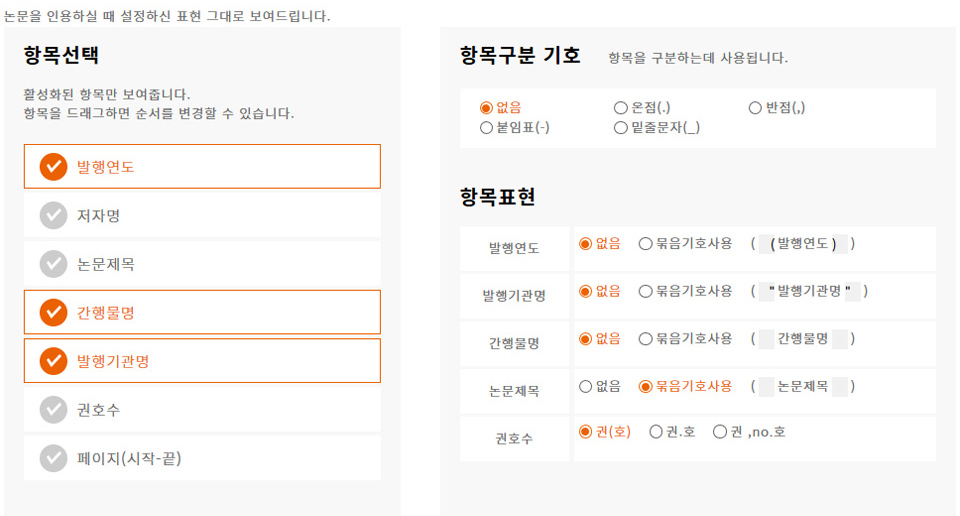Click the 간행물명 item row label
The height and width of the screenshot is (516, 960).
click(x=105, y=313)
